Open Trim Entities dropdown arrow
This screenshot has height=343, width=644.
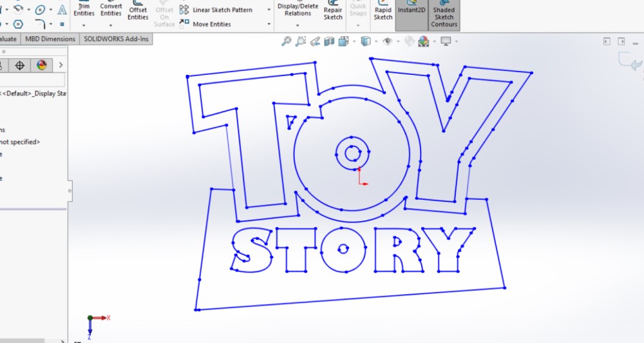tap(84, 26)
